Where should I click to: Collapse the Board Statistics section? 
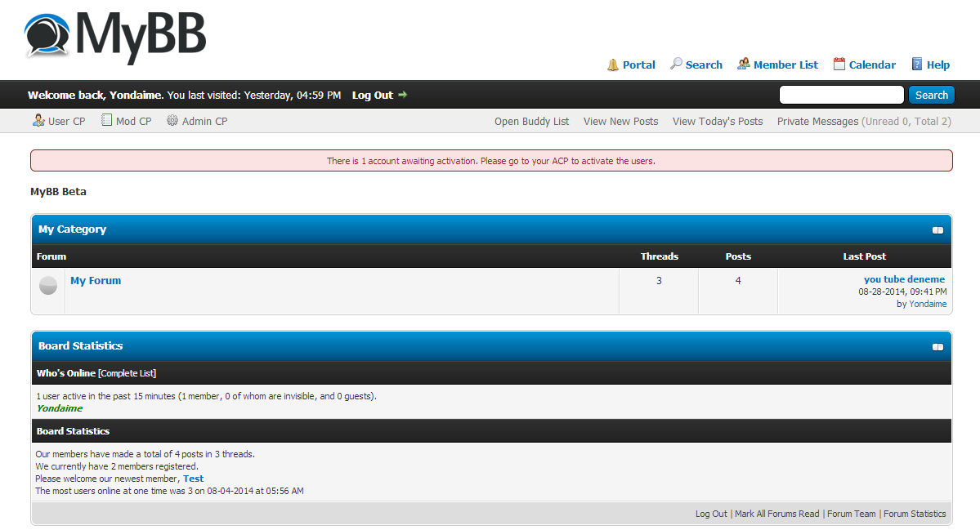[937, 347]
